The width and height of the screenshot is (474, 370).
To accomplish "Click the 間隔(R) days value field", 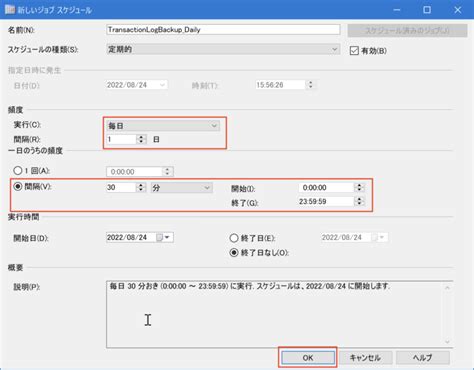I will pos(121,139).
